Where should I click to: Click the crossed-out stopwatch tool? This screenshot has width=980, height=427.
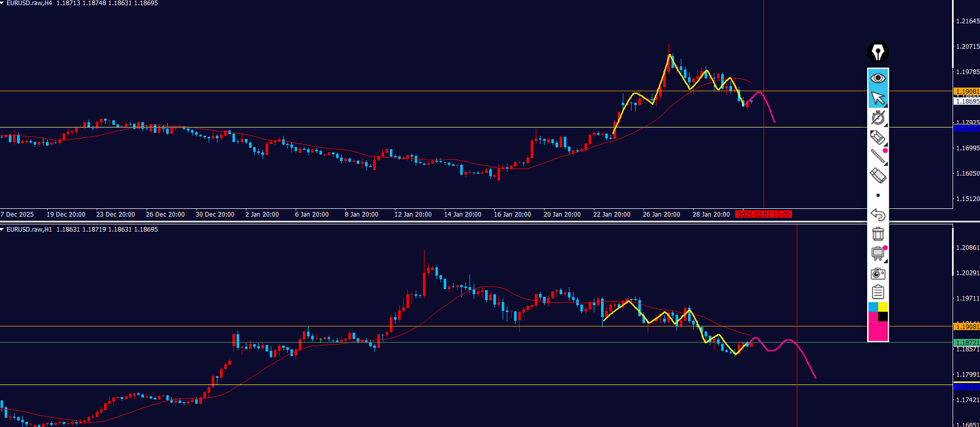coord(877,118)
